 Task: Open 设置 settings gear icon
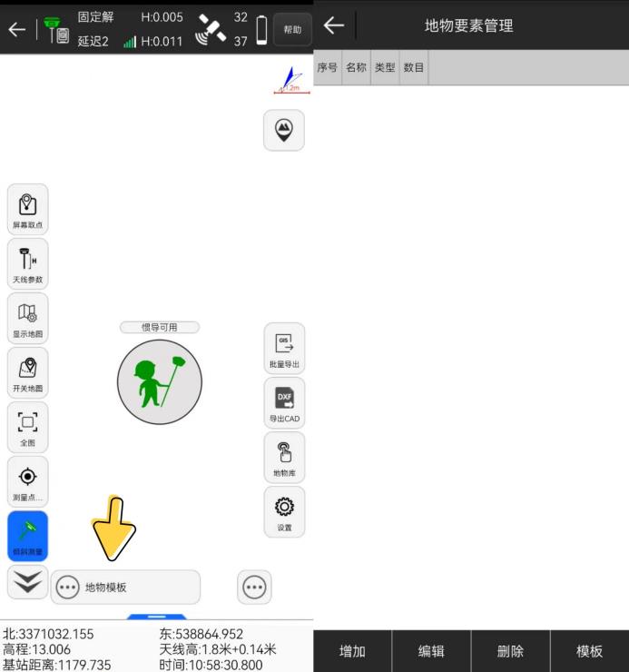click(x=284, y=512)
